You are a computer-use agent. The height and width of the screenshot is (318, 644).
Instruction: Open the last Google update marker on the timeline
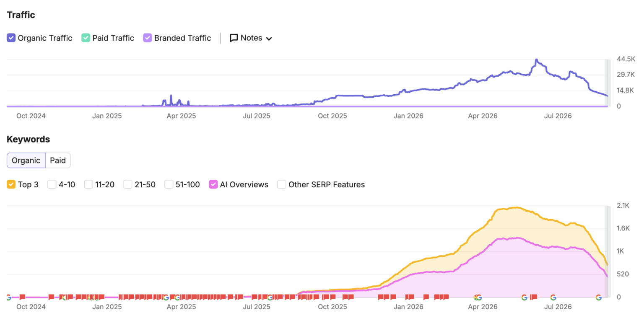599,297
